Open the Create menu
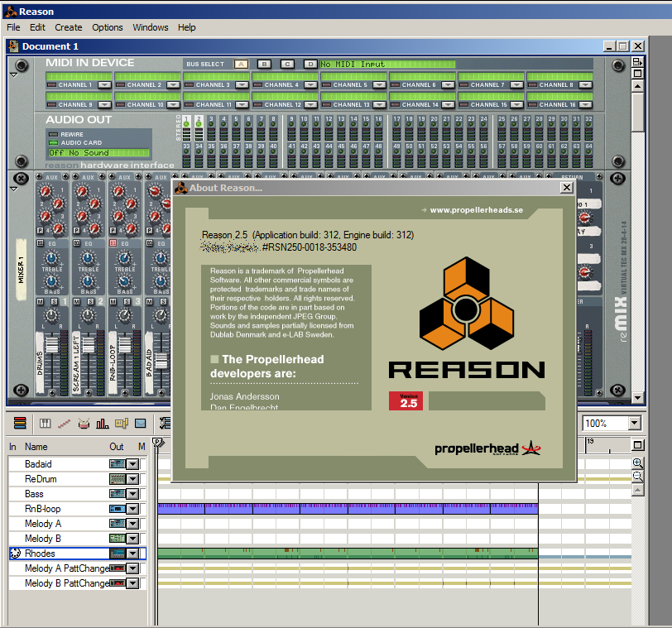 (68, 27)
